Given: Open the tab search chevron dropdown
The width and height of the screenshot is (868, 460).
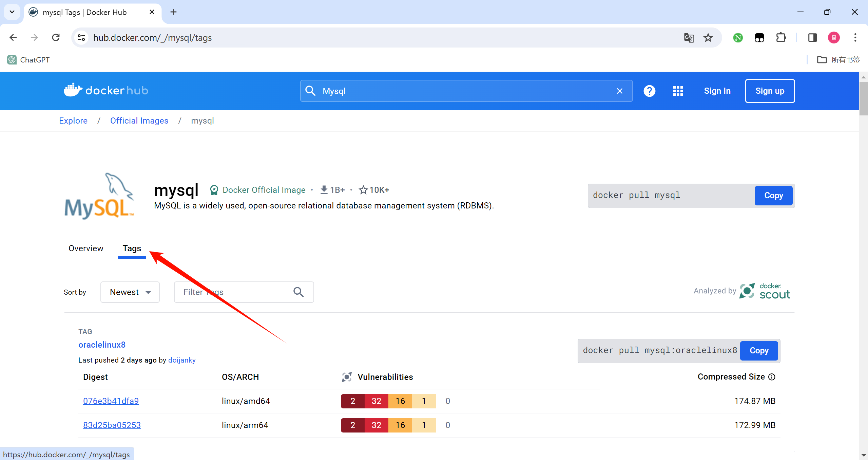Looking at the screenshot, I should coord(12,12).
